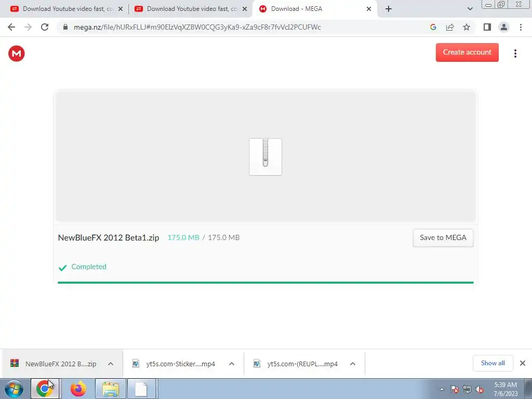
Task: Close the downloads bar
Action: [523, 363]
